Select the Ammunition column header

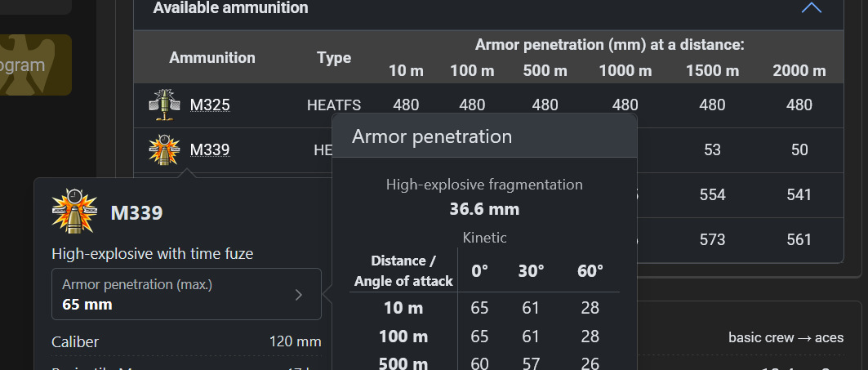pyautogui.click(x=212, y=57)
